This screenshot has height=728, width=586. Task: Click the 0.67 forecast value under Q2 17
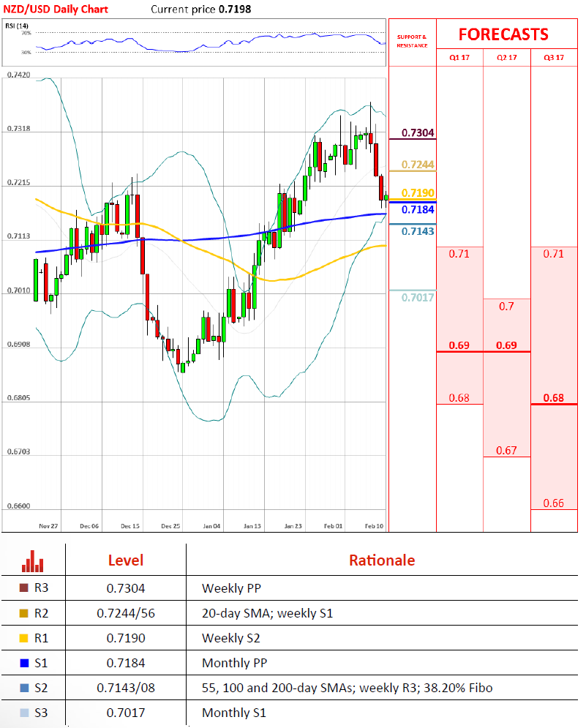point(506,451)
